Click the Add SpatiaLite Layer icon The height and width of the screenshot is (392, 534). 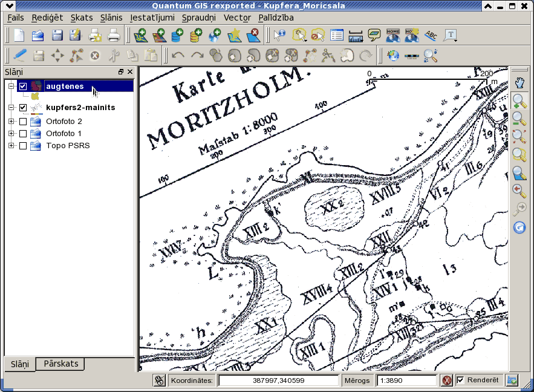tap(196, 36)
